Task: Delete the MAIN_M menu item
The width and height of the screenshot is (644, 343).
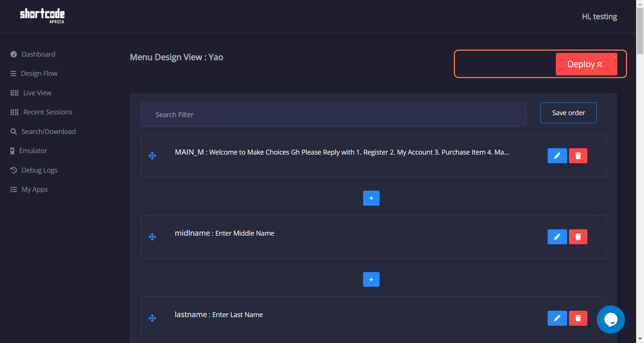Action: (x=578, y=156)
